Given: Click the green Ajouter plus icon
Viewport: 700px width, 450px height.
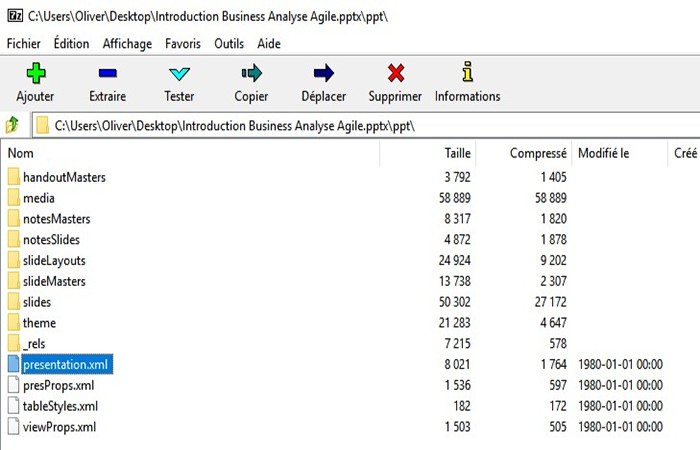Looking at the screenshot, I should click(36, 73).
